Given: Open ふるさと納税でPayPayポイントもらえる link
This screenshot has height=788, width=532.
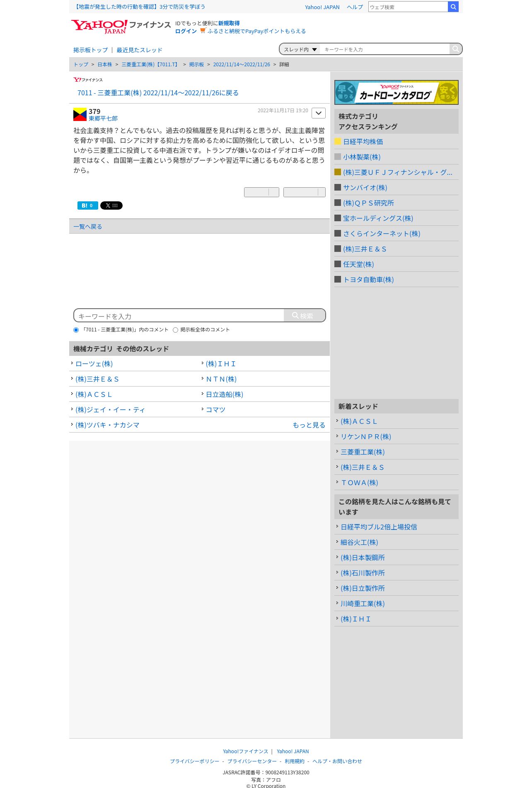Looking at the screenshot, I should pyautogui.click(x=256, y=31).
